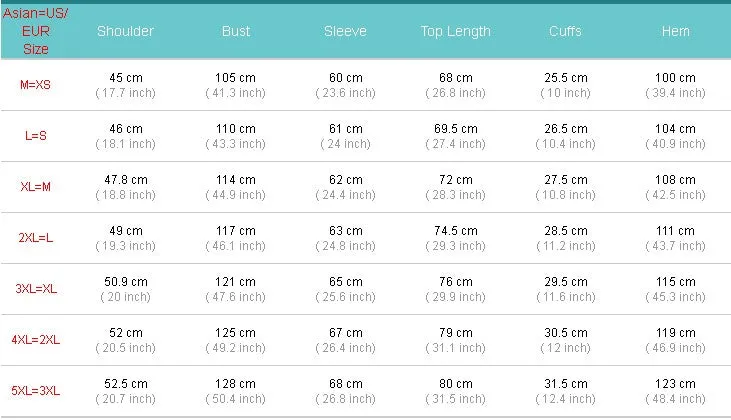Screen dimensions: 731x420
Task: Select the Top Length column header
Action: 455,31
